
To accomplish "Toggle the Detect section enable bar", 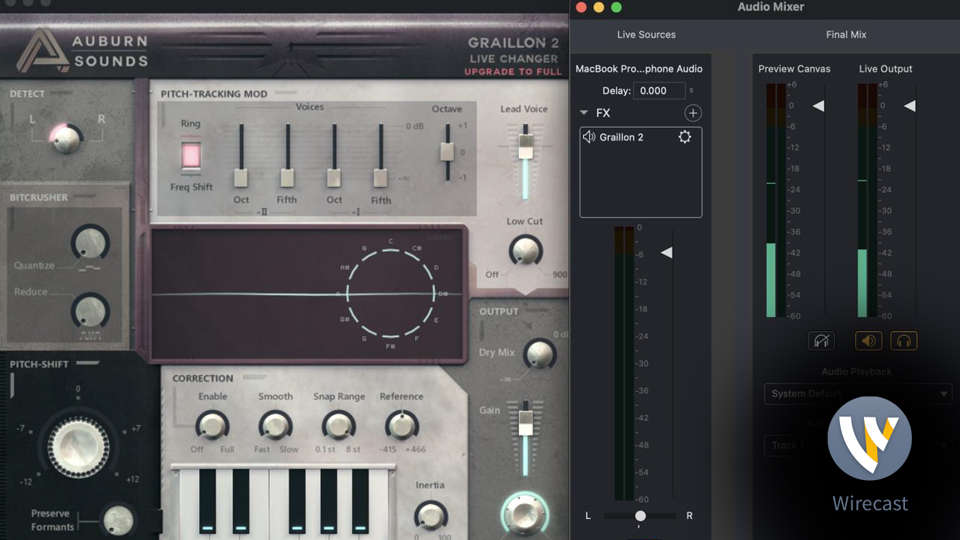I will point(62,93).
